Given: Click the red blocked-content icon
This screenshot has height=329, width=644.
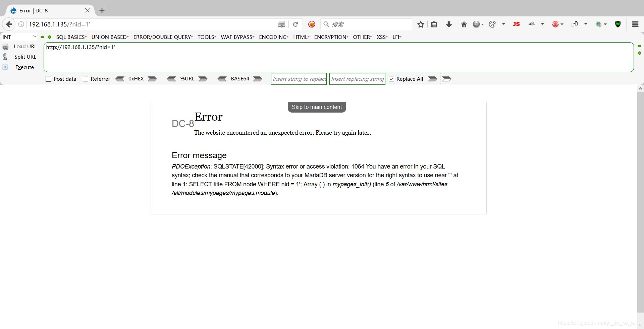Looking at the screenshot, I should 312,24.
